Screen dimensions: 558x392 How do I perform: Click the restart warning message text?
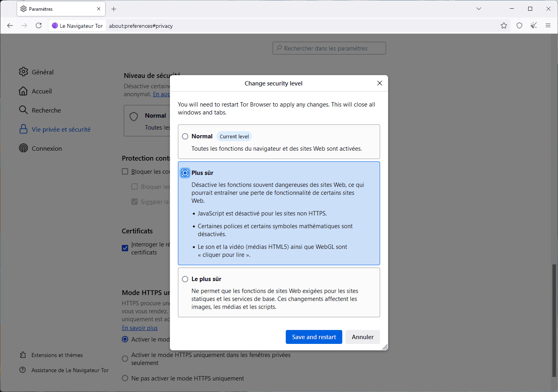pyautogui.click(x=277, y=109)
